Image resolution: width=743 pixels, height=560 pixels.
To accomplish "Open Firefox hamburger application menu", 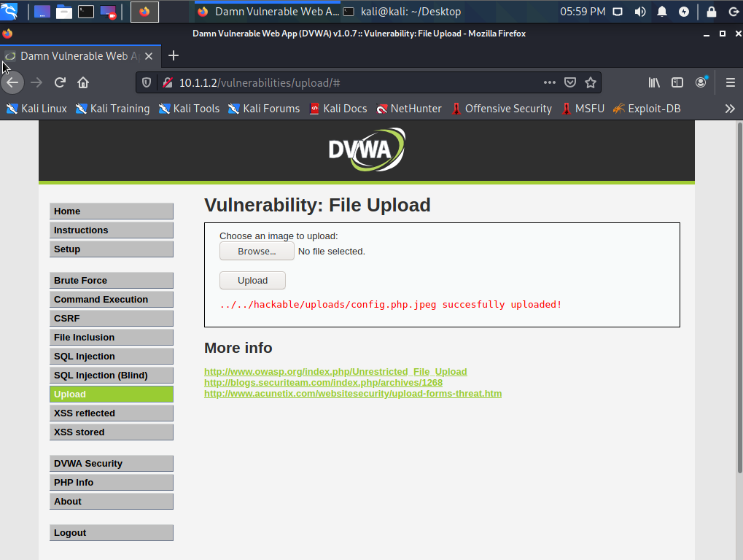I will pos(730,82).
